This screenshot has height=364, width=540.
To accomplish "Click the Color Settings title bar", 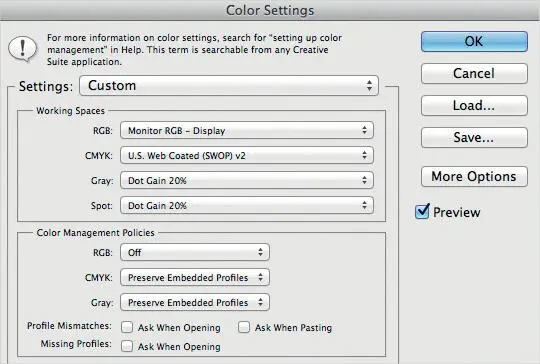I will pyautogui.click(x=270, y=10).
